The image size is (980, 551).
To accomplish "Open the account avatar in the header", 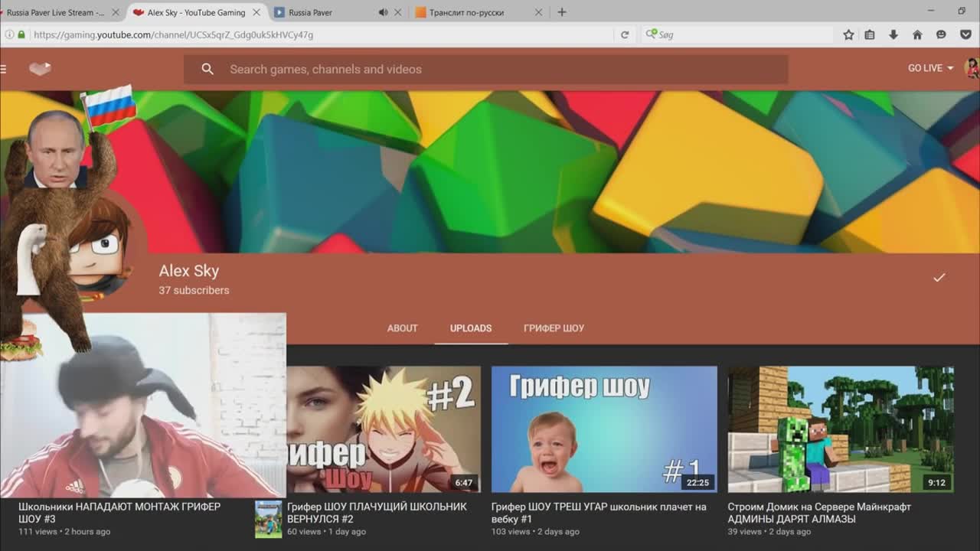I will [x=972, y=68].
